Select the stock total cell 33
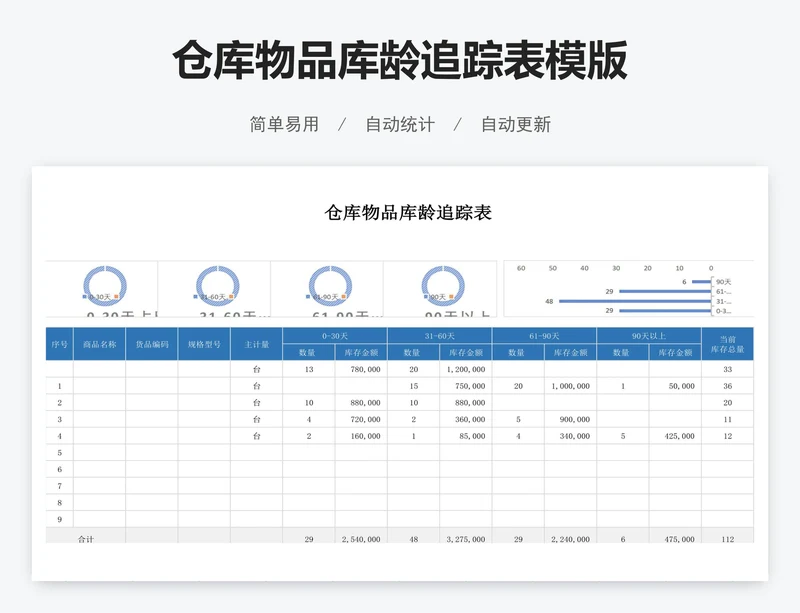This screenshot has width=800, height=613. coord(728,369)
